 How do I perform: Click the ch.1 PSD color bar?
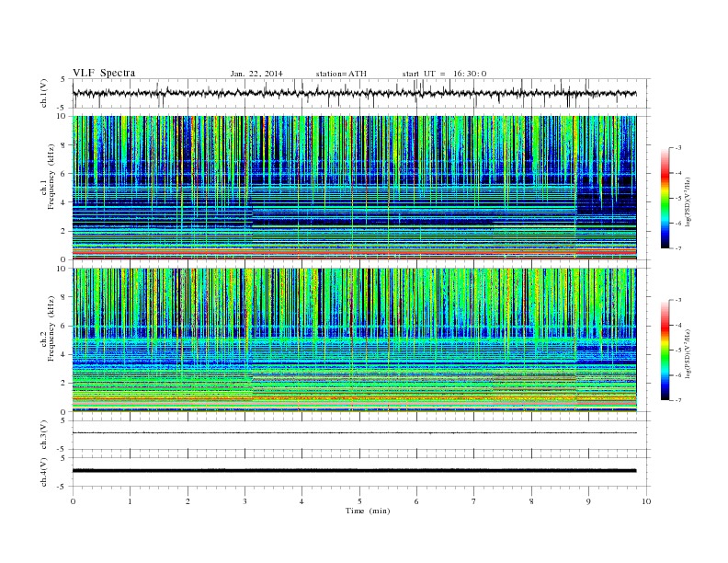pos(665,198)
